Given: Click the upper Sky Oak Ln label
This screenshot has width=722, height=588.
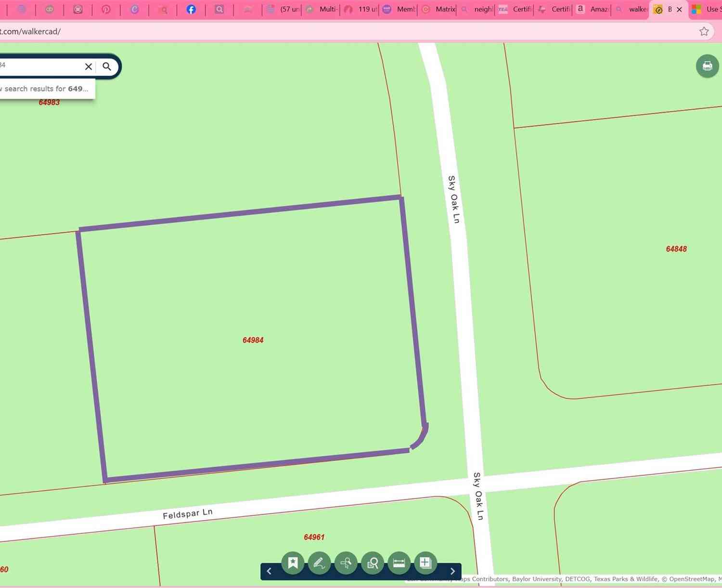Looking at the screenshot, I should (454, 199).
